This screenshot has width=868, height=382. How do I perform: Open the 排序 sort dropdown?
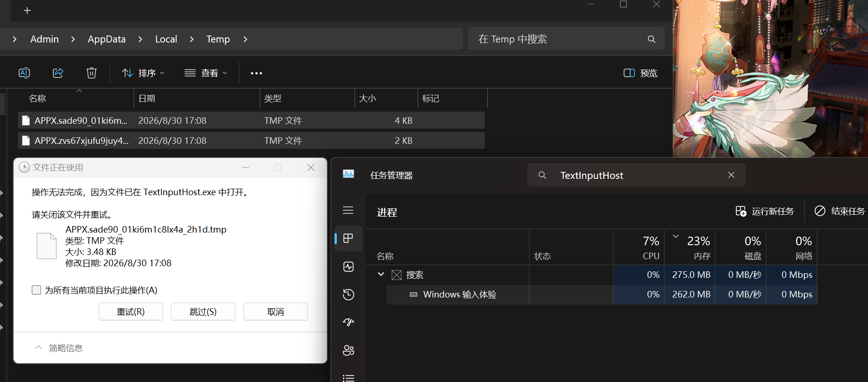[x=143, y=73]
